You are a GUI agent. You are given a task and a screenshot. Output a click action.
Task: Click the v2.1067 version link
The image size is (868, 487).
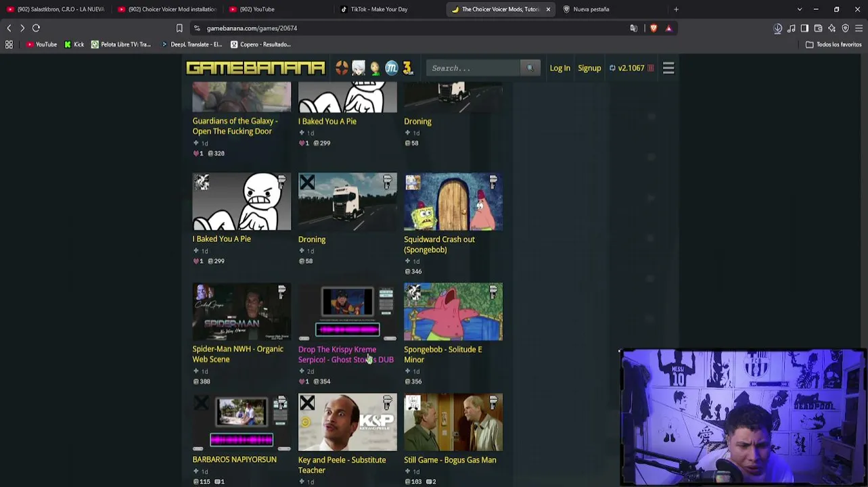(631, 68)
